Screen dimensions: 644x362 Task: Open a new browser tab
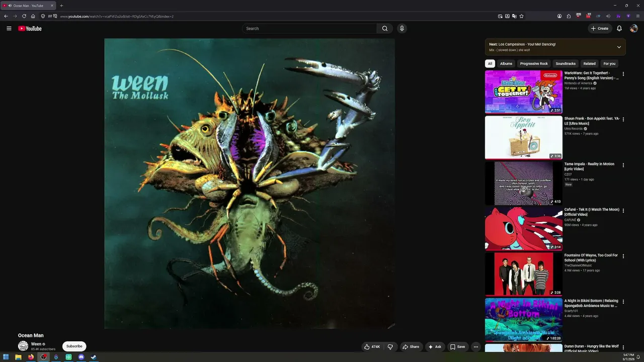point(61,6)
